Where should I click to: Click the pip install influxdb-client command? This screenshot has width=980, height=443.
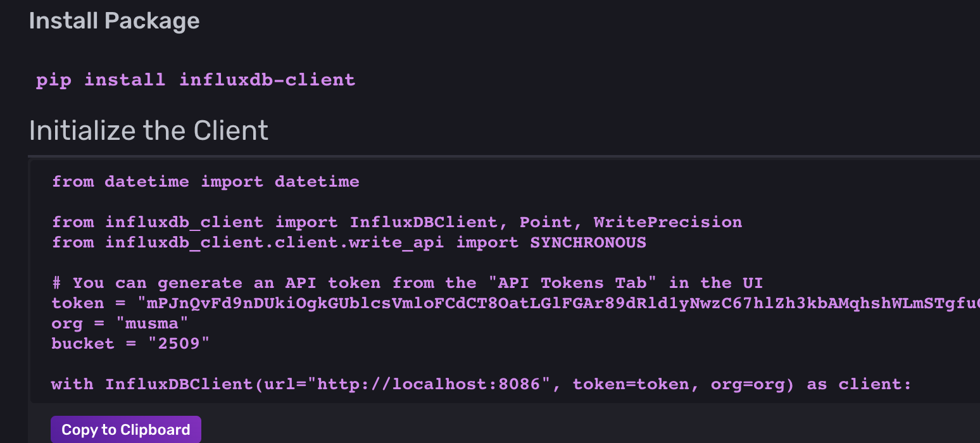coord(196,80)
